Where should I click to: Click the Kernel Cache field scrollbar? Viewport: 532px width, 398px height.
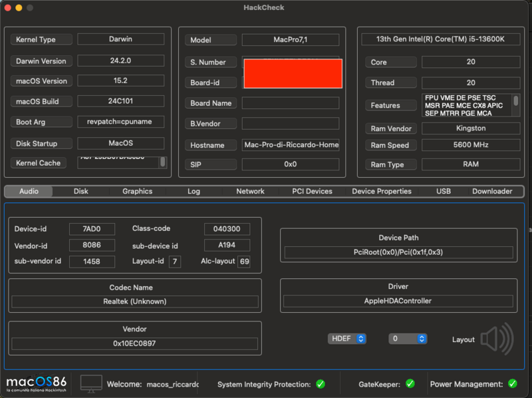point(163,162)
